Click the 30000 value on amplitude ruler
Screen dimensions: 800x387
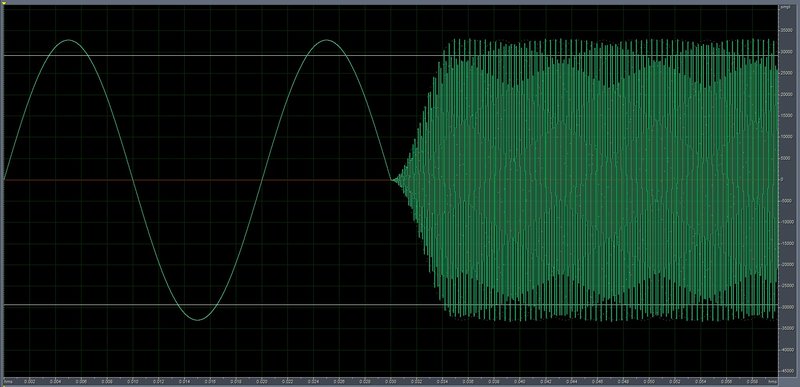click(x=787, y=52)
